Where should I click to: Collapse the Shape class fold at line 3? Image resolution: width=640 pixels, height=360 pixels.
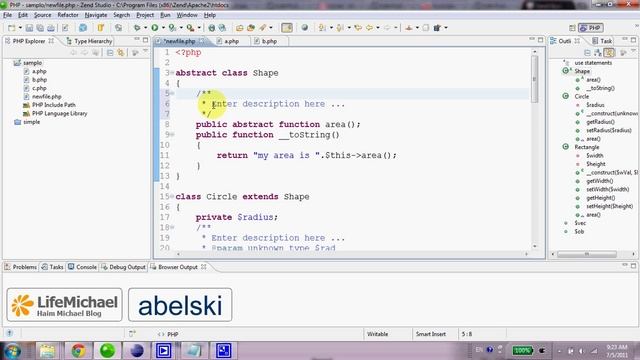(x=172, y=73)
